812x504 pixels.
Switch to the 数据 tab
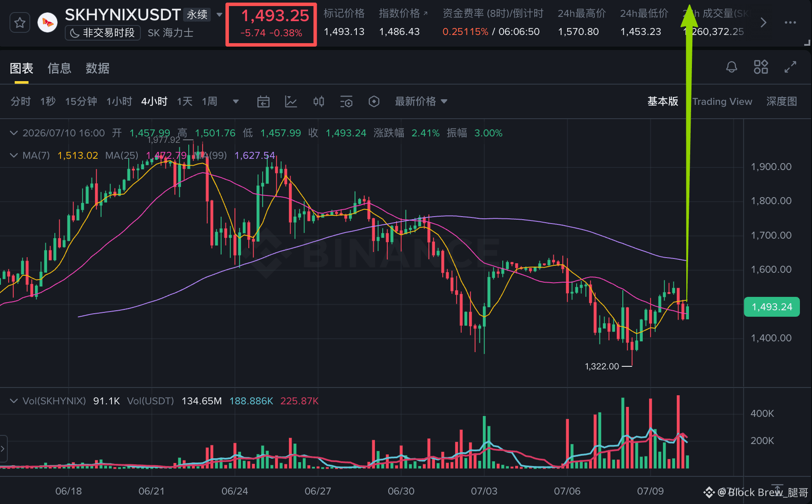[x=98, y=68]
